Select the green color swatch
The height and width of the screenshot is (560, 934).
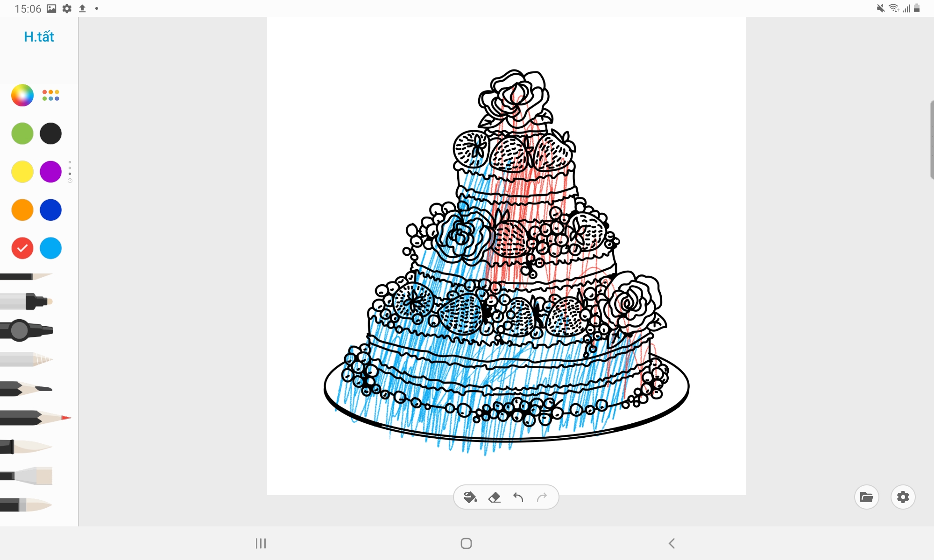coord(22,134)
